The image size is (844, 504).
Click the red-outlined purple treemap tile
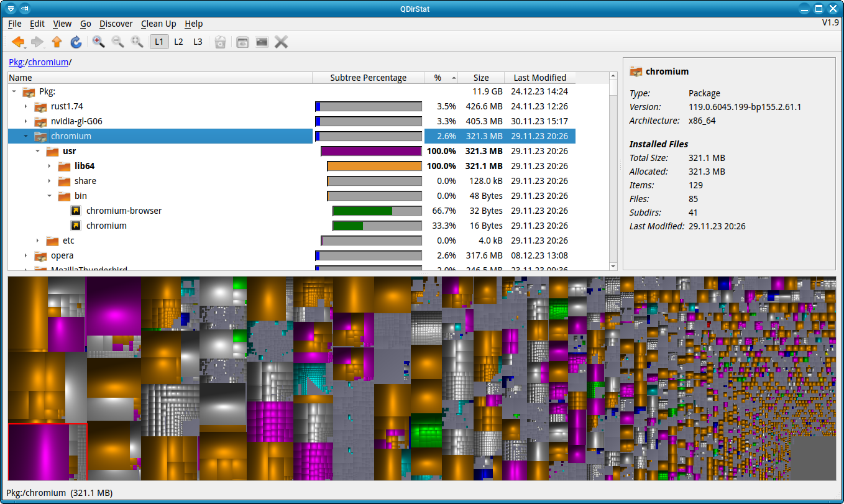click(x=39, y=452)
